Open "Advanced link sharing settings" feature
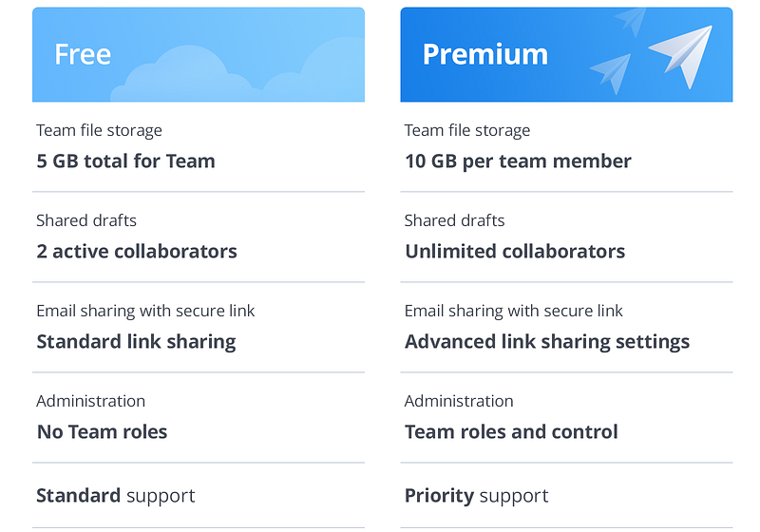The image size is (760, 532). coord(547,341)
